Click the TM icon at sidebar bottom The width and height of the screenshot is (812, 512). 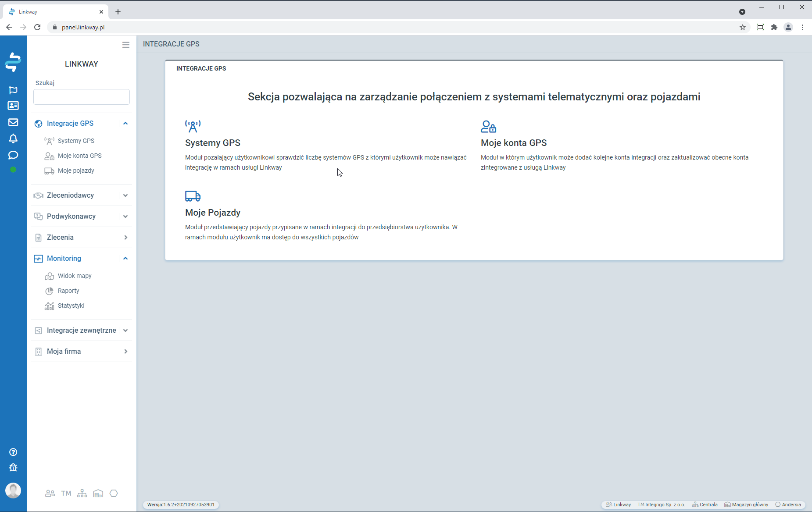[x=66, y=494]
